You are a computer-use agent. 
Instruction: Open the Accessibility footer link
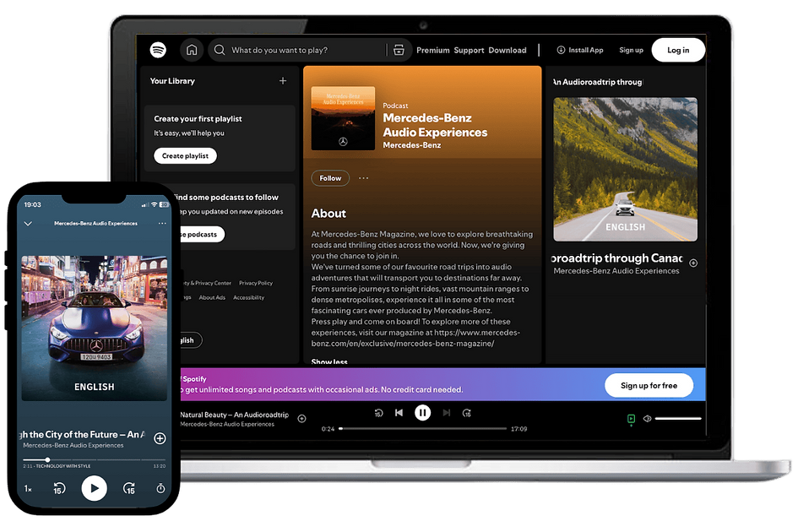point(249,298)
